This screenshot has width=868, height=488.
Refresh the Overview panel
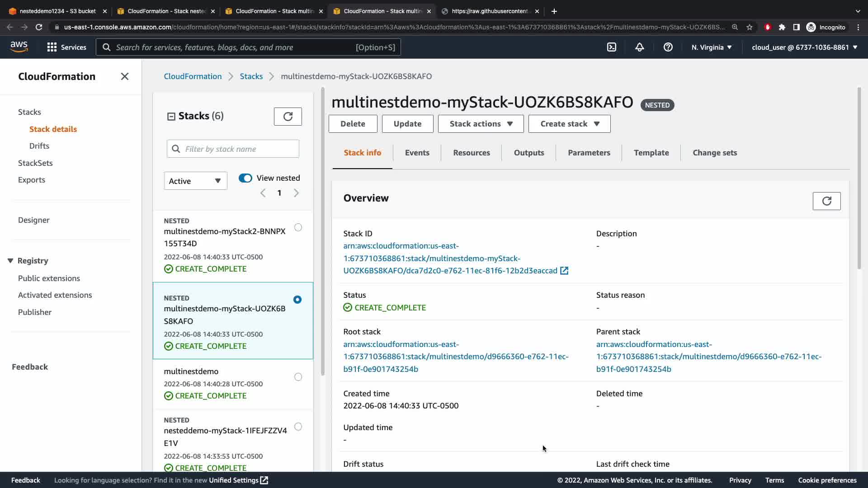826,201
